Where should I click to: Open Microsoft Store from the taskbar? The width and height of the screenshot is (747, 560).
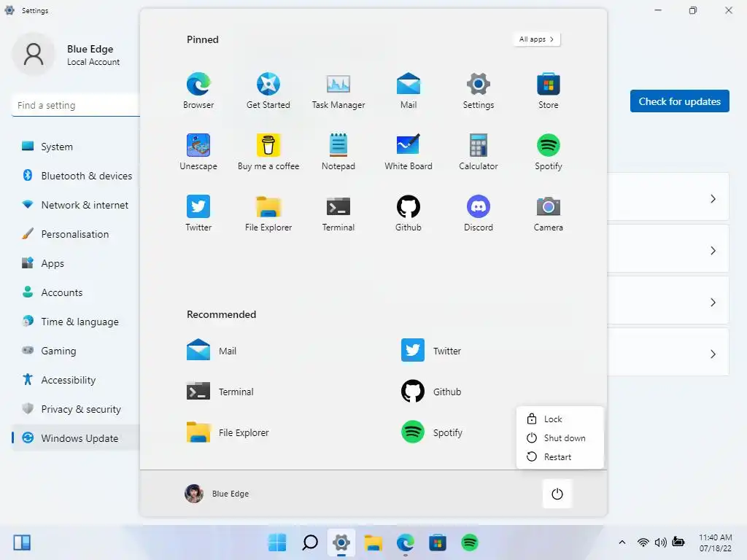(x=438, y=542)
